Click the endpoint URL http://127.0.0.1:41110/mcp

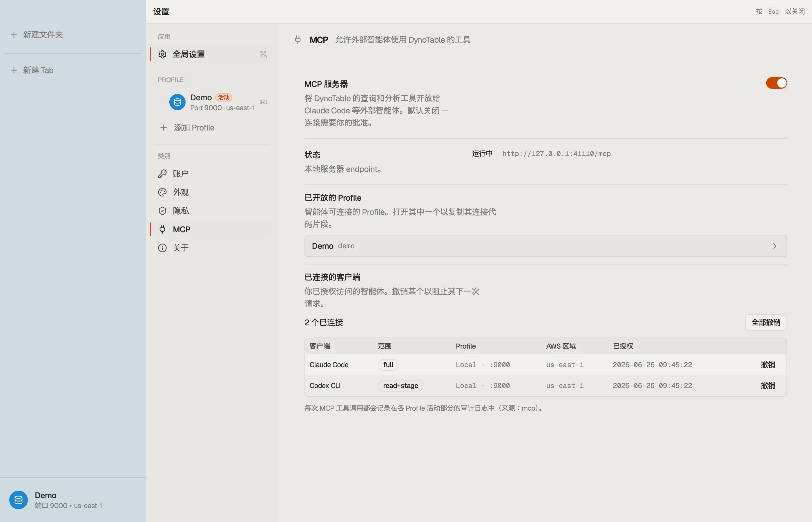[556, 154]
